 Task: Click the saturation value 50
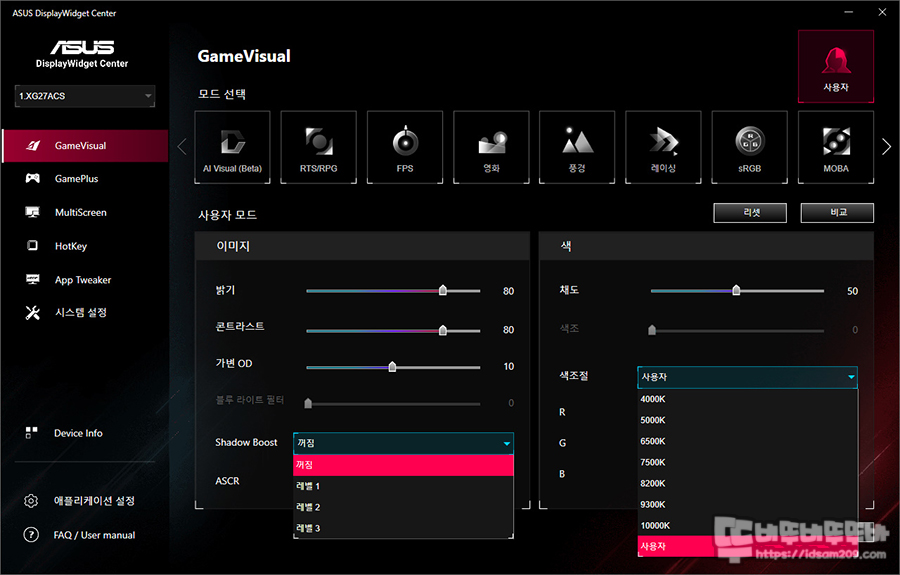852,292
